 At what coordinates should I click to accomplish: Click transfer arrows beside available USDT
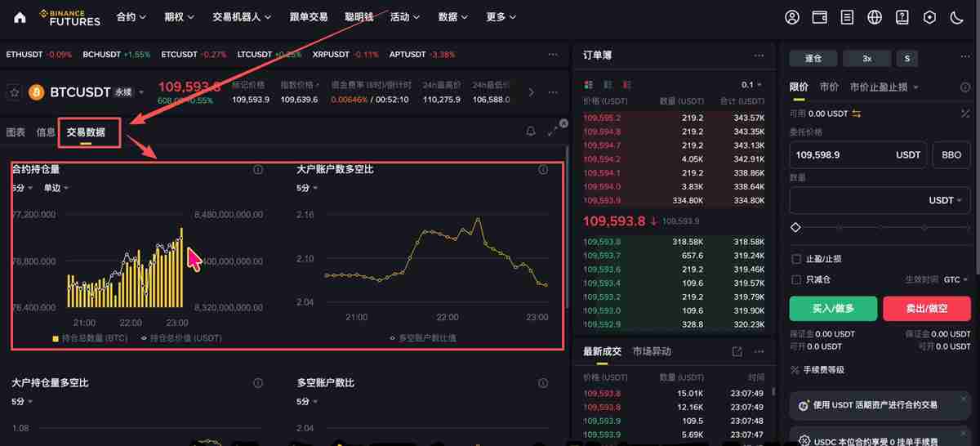click(857, 114)
